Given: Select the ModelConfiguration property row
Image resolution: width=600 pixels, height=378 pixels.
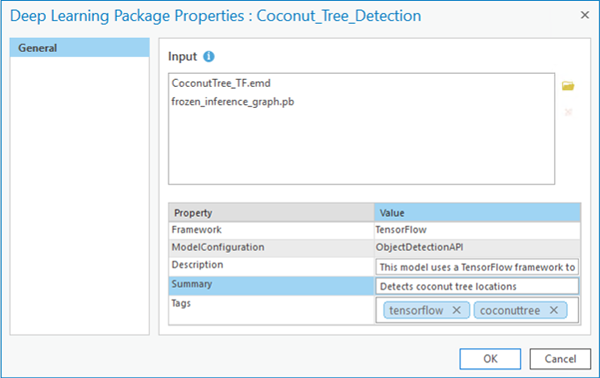Looking at the screenshot, I should [375, 248].
